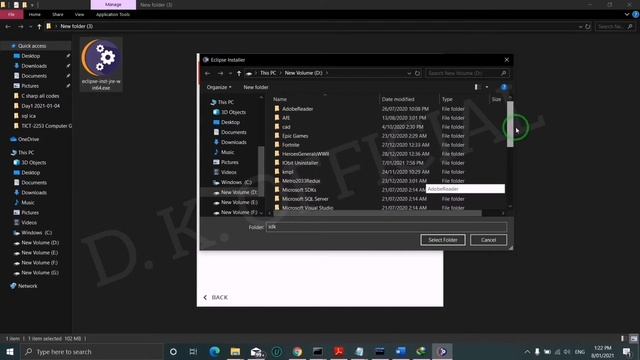Click the Manage contextual tab
This screenshot has height=360, width=640.
click(113, 4)
